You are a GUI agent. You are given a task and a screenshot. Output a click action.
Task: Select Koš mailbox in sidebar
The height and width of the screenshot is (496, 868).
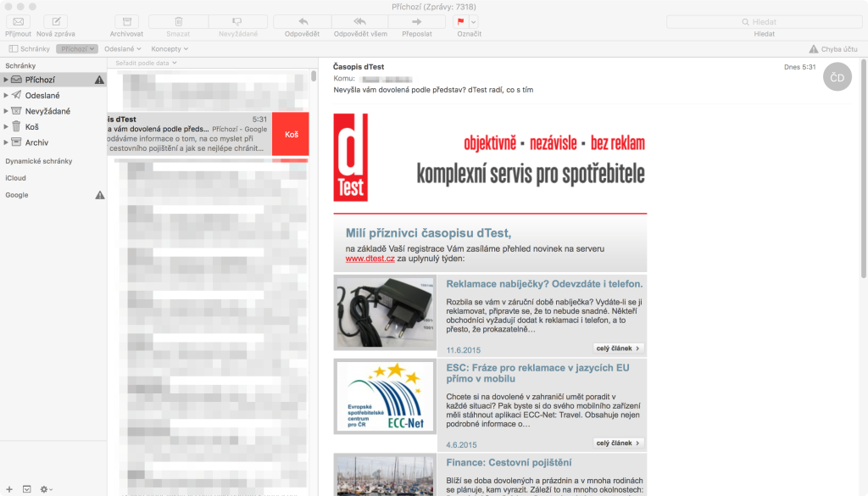tap(53, 127)
